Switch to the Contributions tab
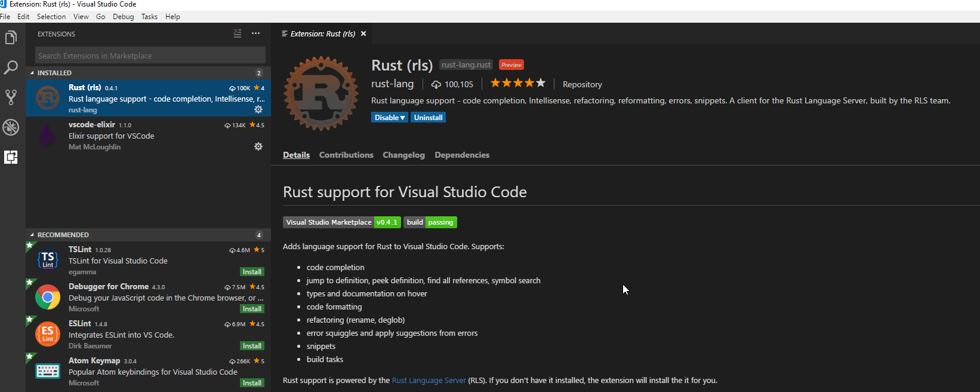This screenshot has width=980, height=392. [346, 155]
